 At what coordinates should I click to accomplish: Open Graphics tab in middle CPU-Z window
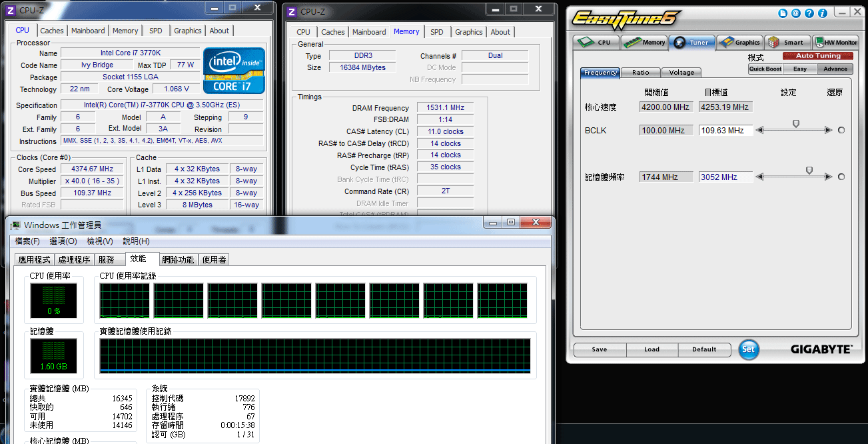(469, 32)
